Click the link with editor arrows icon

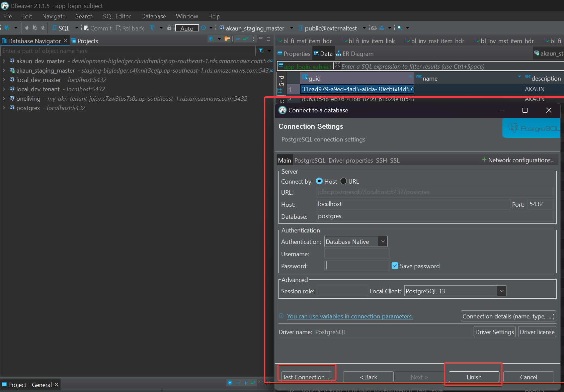tap(245, 39)
